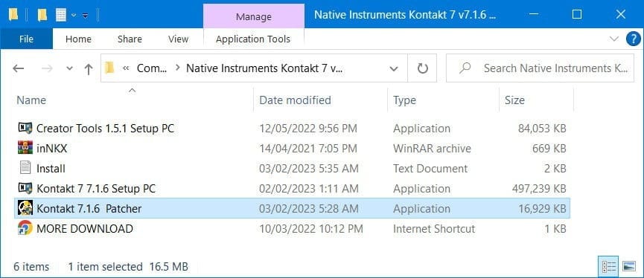This screenshot has height=278, width=644.
Task: Select the Kontakt 7.1.6 Patcher icon
Action: (x=25, y=208)
